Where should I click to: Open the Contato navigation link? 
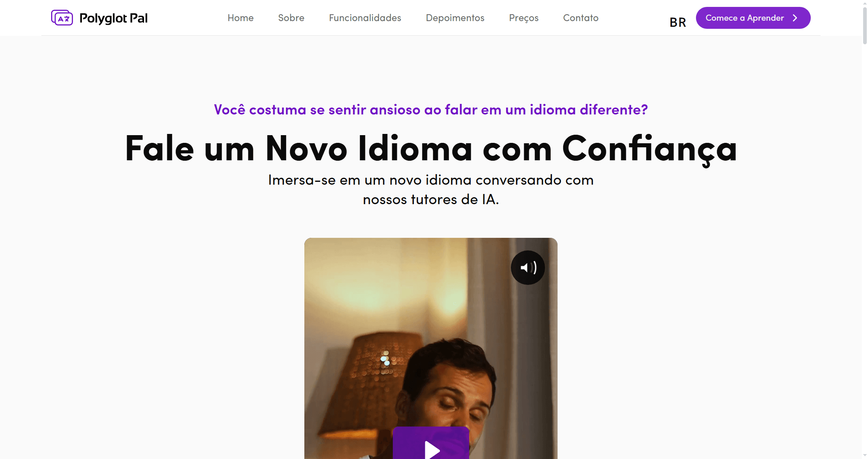581,18
